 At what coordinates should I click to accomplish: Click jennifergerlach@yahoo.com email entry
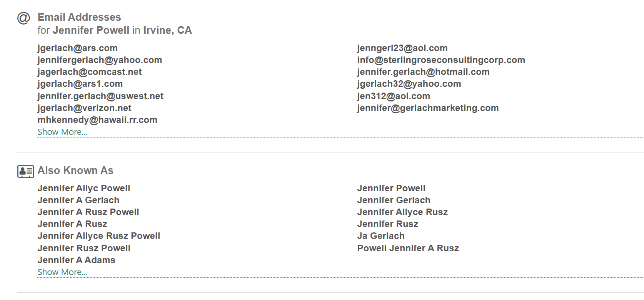100,60
